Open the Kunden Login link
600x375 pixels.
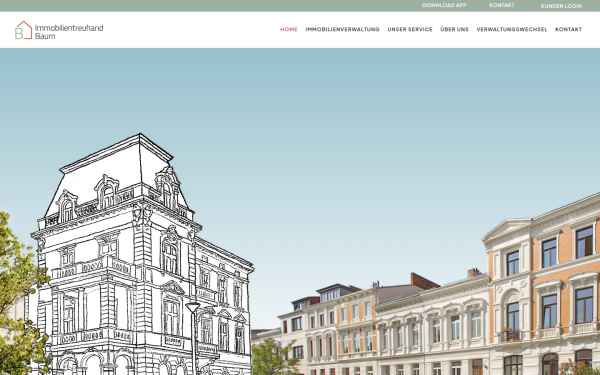[x=561, y=6]
